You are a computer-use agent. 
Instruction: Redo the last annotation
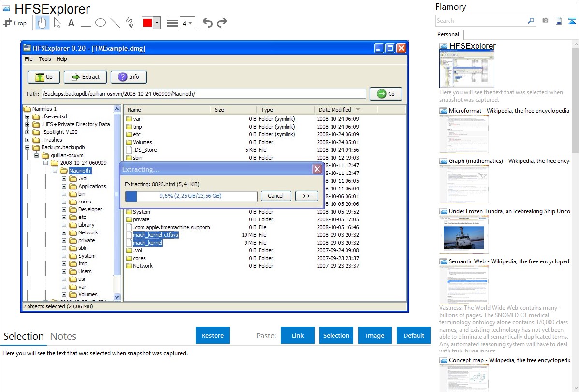(222, 23)
